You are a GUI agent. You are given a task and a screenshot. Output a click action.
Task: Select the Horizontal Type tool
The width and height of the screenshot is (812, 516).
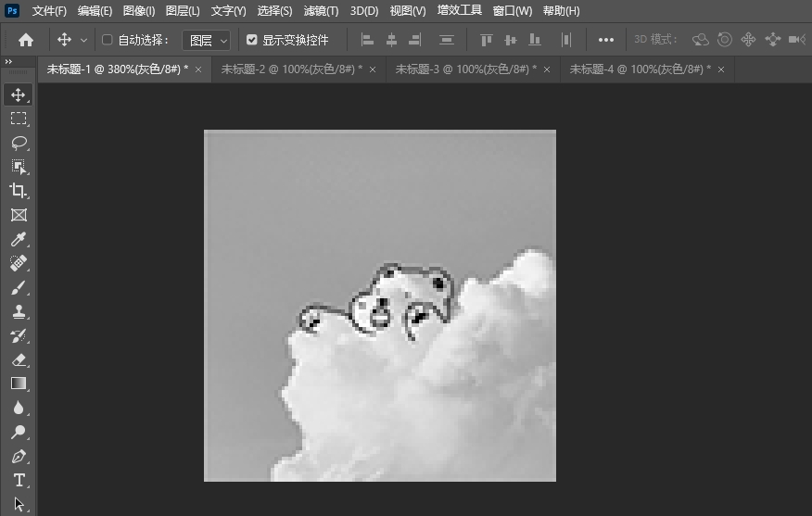point(19,480)
